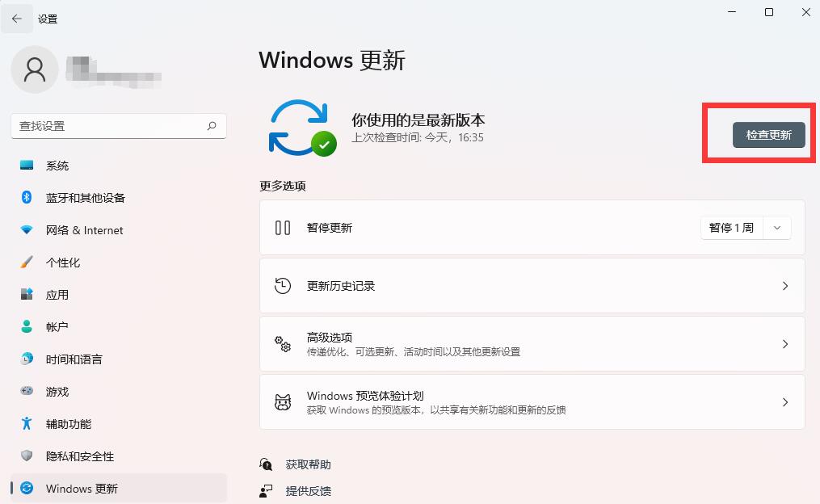The image size is (820, 504).
Task: Open the pause duration dropdown arrow
Action: pos(777,228)
